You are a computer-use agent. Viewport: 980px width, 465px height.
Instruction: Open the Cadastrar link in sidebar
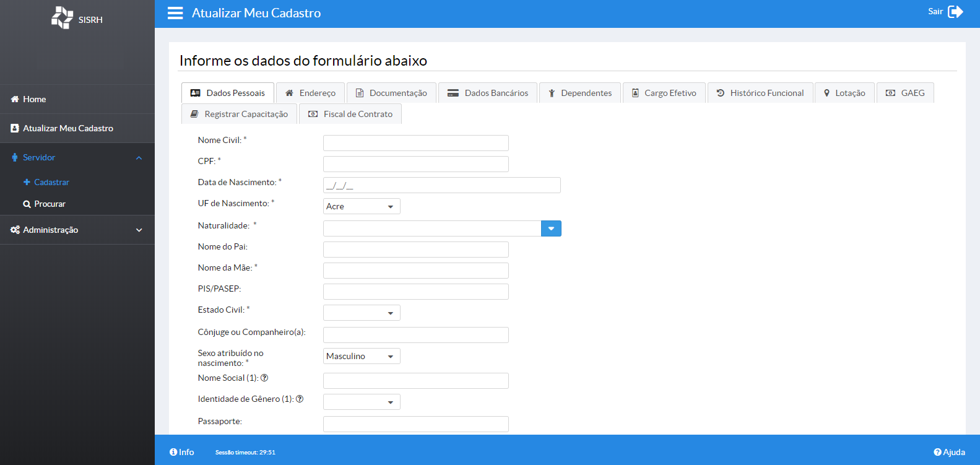click(x=51, y=182)
